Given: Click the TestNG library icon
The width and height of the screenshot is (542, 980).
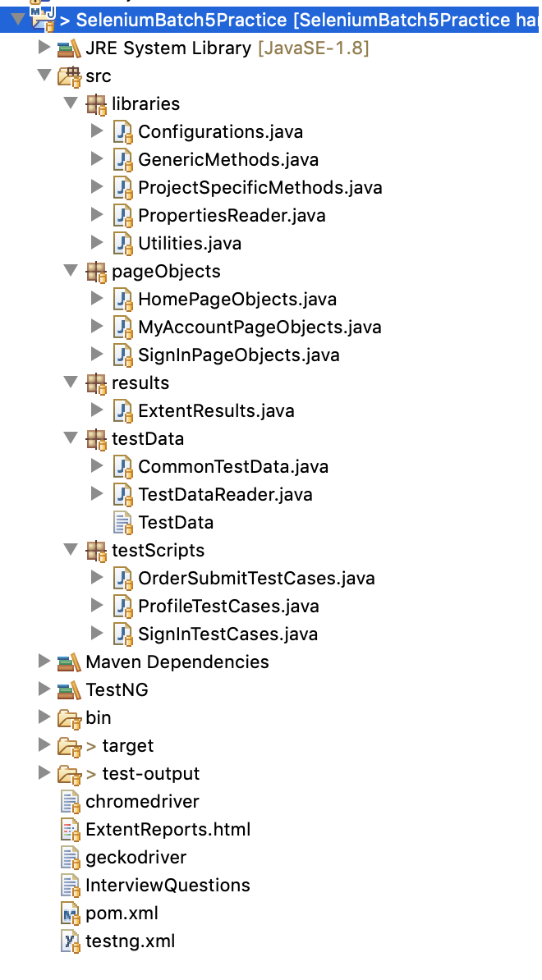Looking at the screenshot, I should click(x=69, y=690).
